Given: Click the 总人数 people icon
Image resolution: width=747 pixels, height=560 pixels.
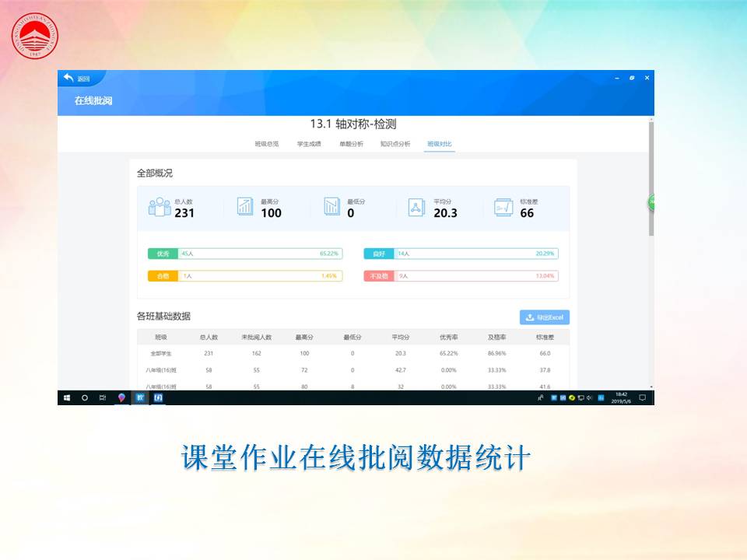Looking at the screenshot, I should (x=160, y=207).
